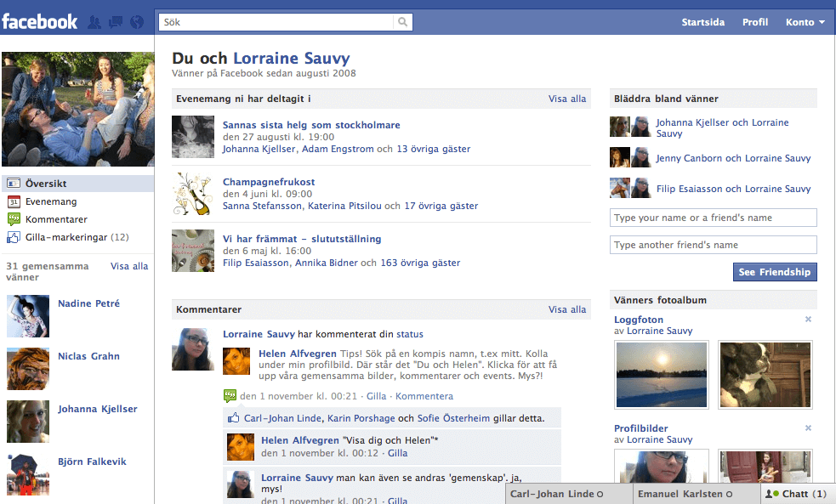Open Sofie Österheim's profile link
This screenshot has width=836, height=504.
(453, 419)
